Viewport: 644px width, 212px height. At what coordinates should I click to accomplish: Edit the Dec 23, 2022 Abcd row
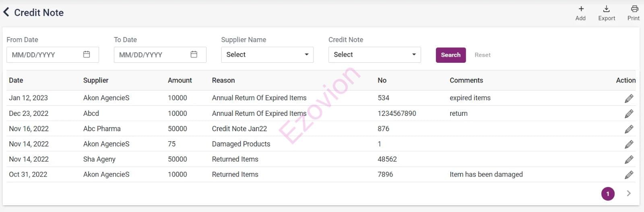pyautogui.click(x=629, y=114)
